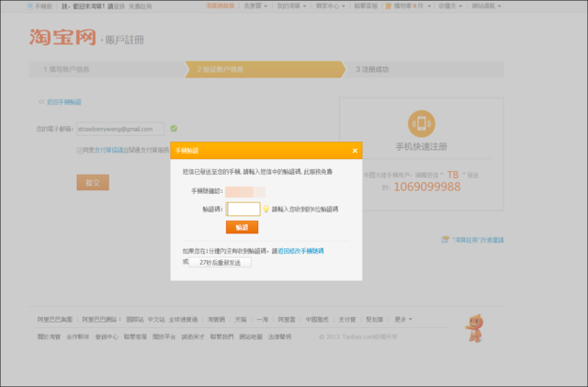Click the 手機版 link in top bar
588x387 pixels.
tap(43, 6)
